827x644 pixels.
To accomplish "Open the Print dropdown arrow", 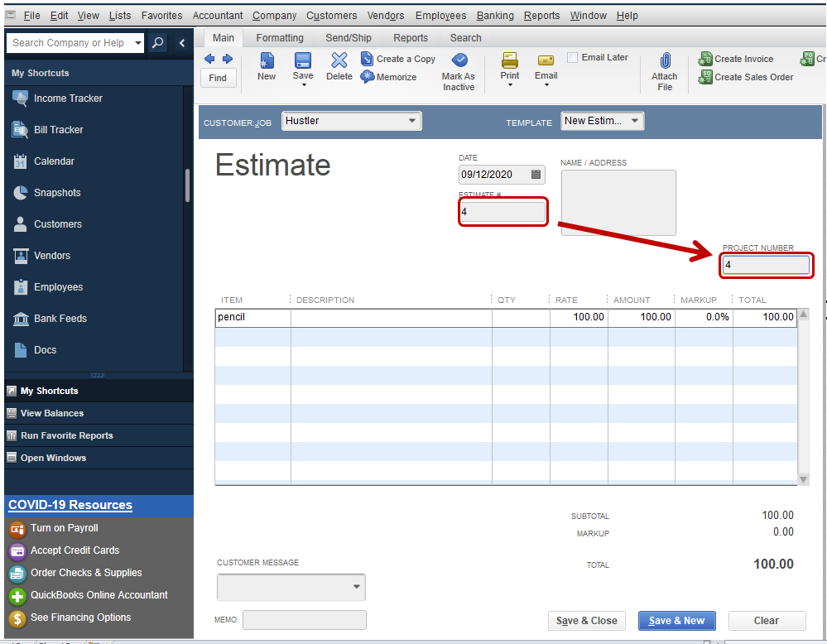I will (x=510, y=85).
